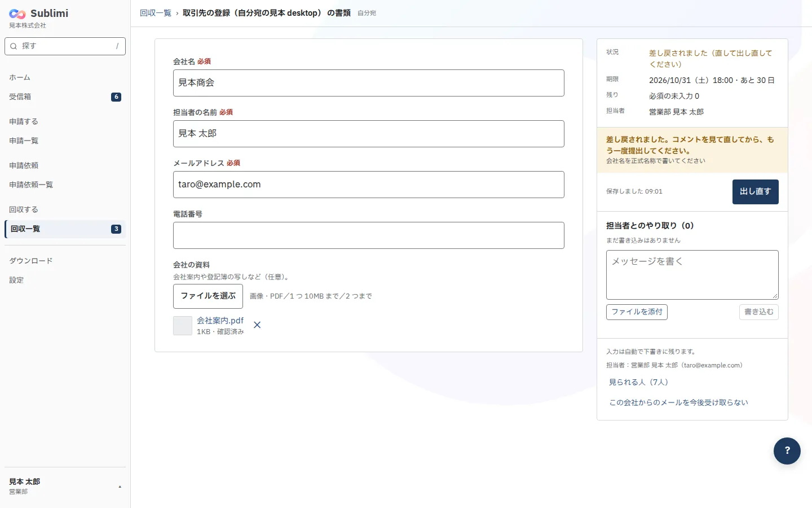Image resolution: width=812 pixels, height=508 pixels.
Task: Click the 受信箱 count badge 6
Action: click(x=116, y=97)
